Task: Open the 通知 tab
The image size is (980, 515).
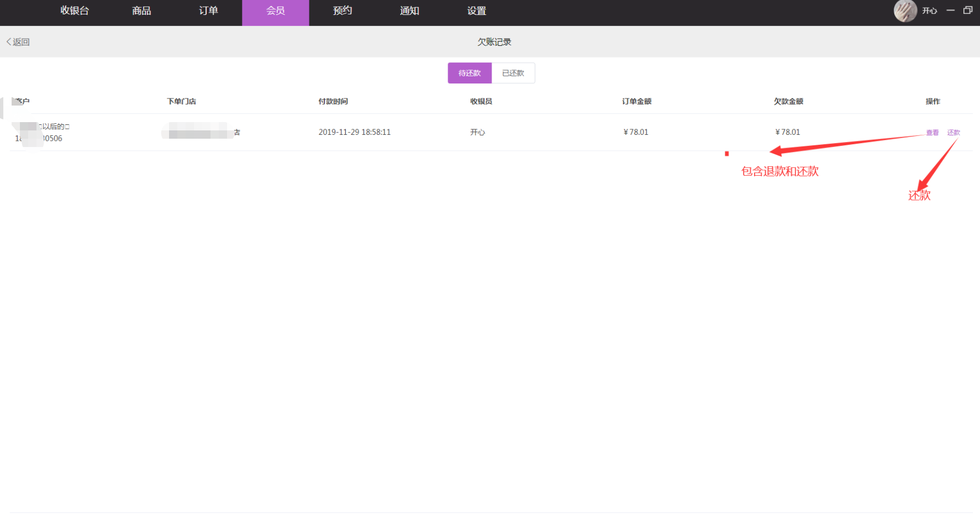Action: (x=409, y=11)
